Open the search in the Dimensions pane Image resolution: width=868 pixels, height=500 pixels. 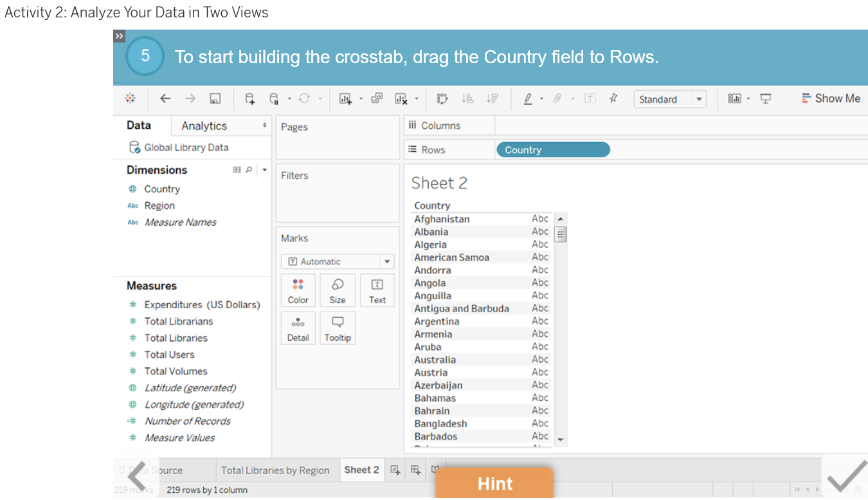(x=248, y=169)
